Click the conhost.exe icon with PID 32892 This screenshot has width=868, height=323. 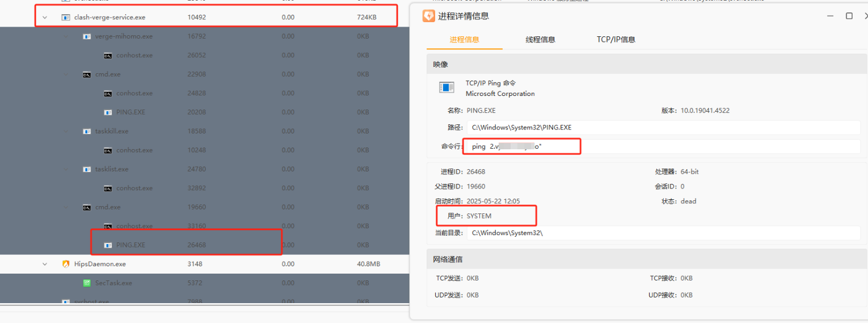tap(108, 188)
